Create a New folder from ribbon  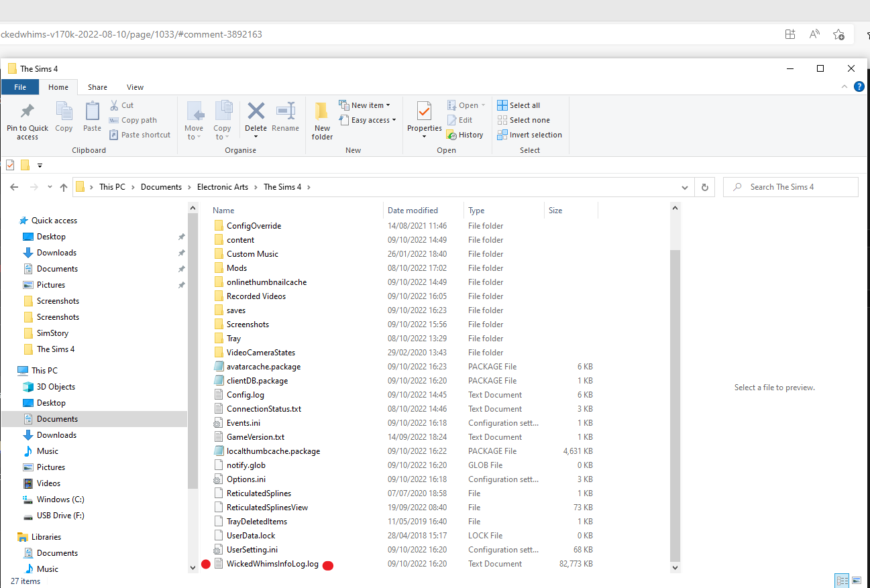pos(322,121)
